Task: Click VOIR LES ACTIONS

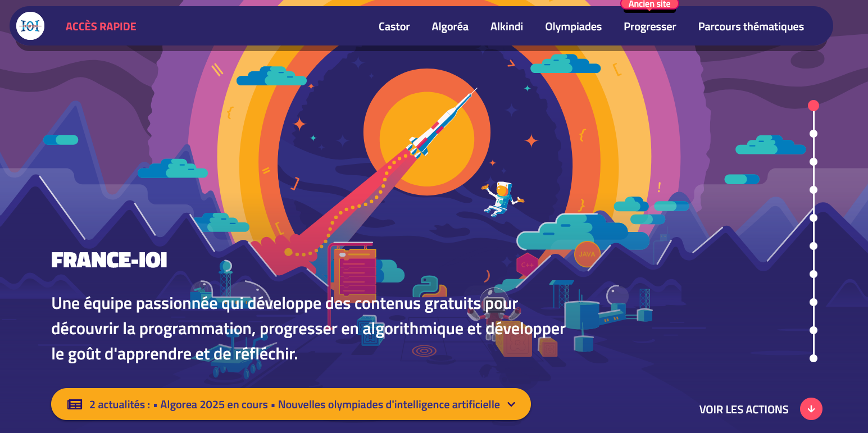Action: (744, 409)
